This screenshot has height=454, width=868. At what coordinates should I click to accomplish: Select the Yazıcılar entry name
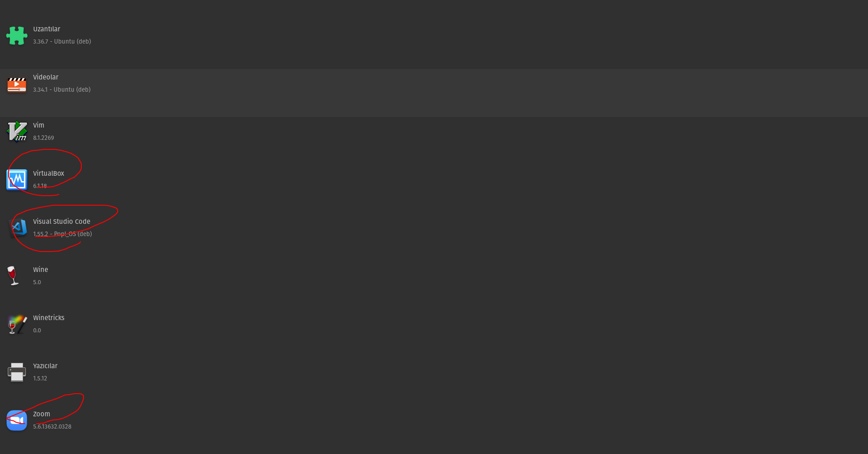[x=45, y=366]
